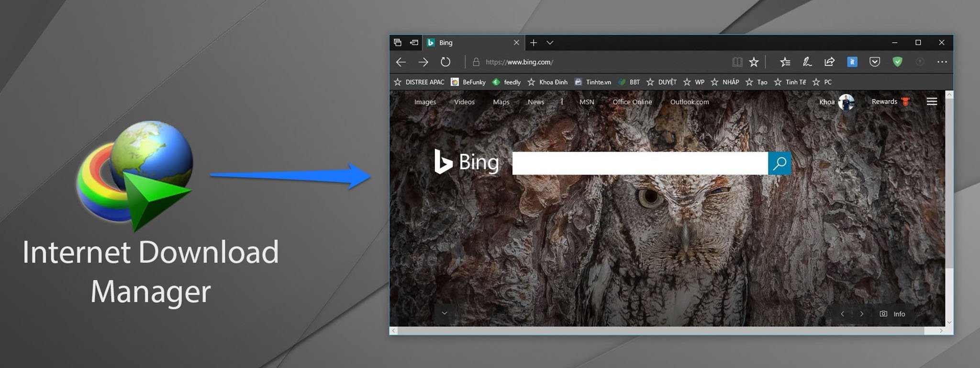The image size is (980, 368).
Task: Open MSN link in Bing header
Action: pyautogui.click(x=587, y=102)
